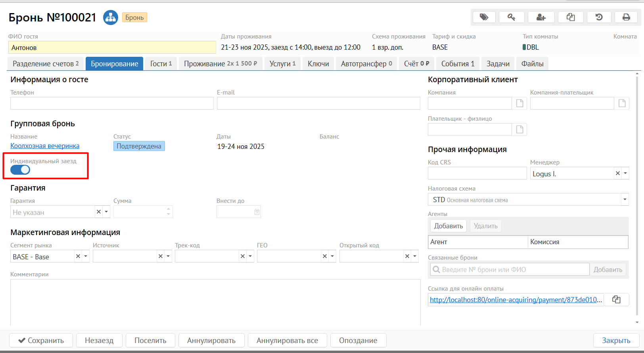
Task: Click the tags icon button
Action: point(484,17)
